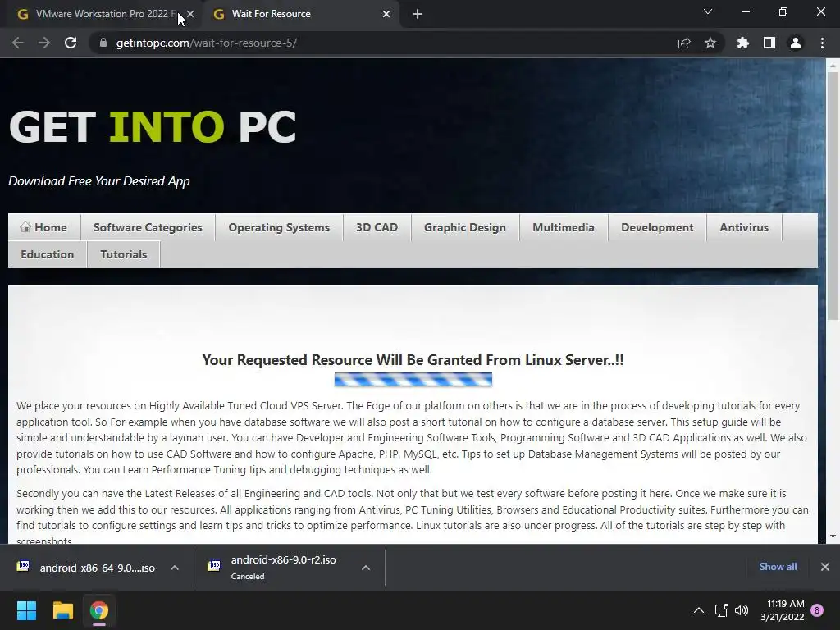
Task: Open the Development menu
Action: pyautogui.click(x=657, y=227)
